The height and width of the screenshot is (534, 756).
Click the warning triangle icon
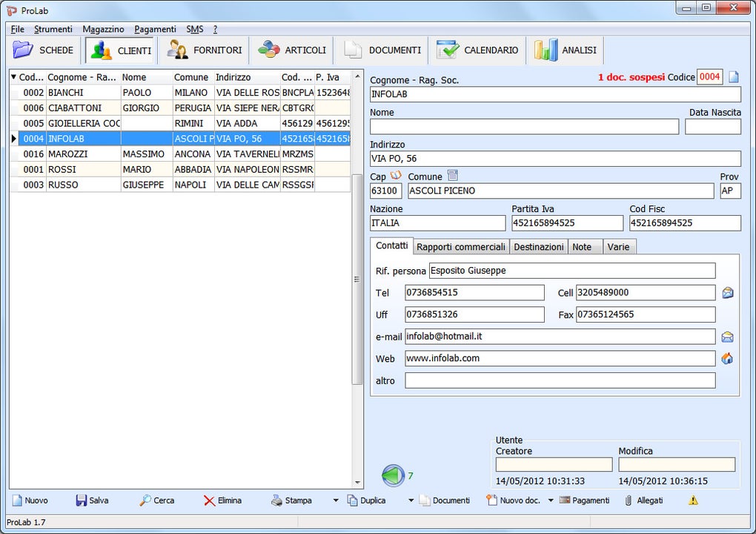[693, 501]
